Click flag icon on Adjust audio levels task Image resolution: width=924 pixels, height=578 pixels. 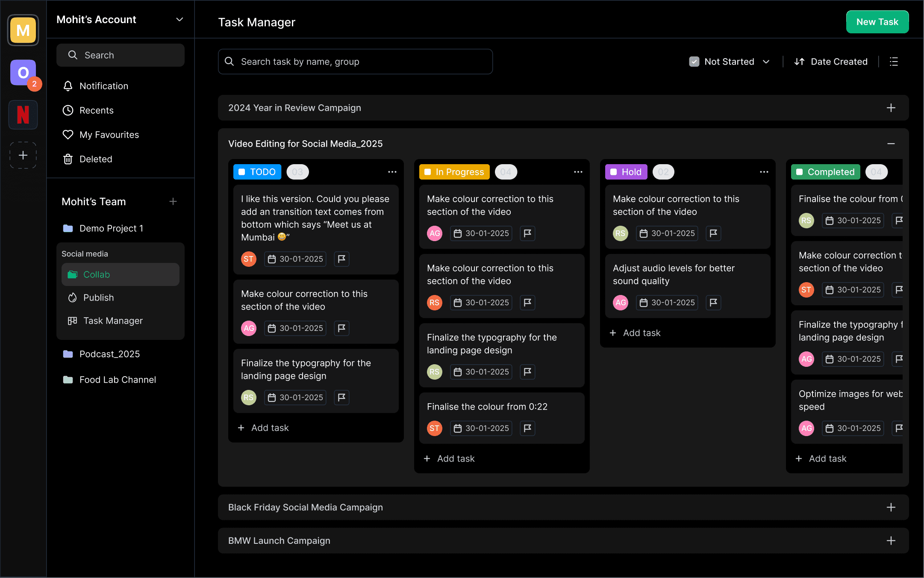tap(713, 303)
